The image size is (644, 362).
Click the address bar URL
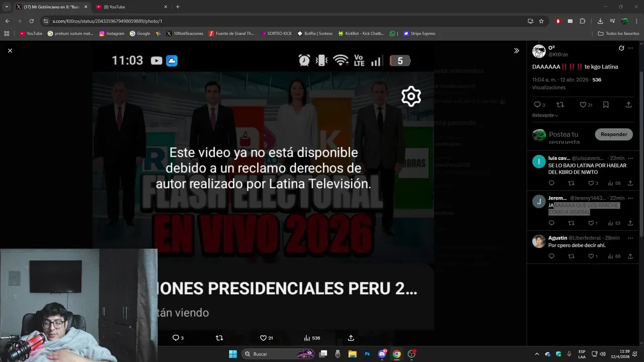click(x=107, y=21)
